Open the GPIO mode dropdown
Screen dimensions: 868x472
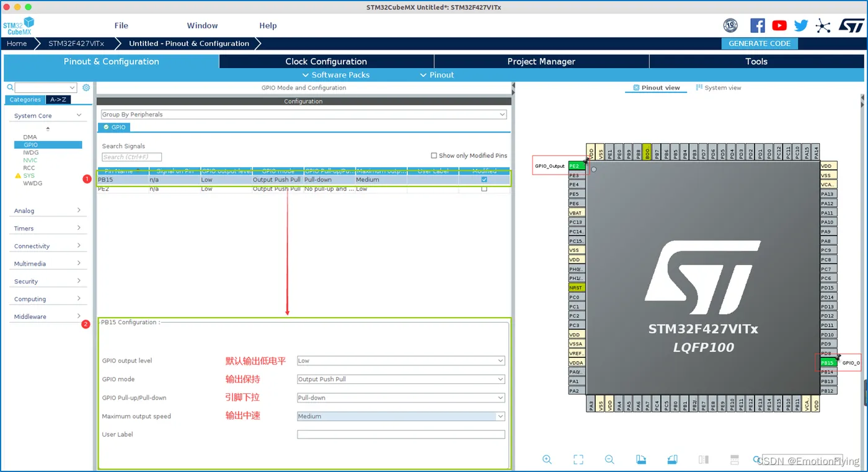coord(401,379)
